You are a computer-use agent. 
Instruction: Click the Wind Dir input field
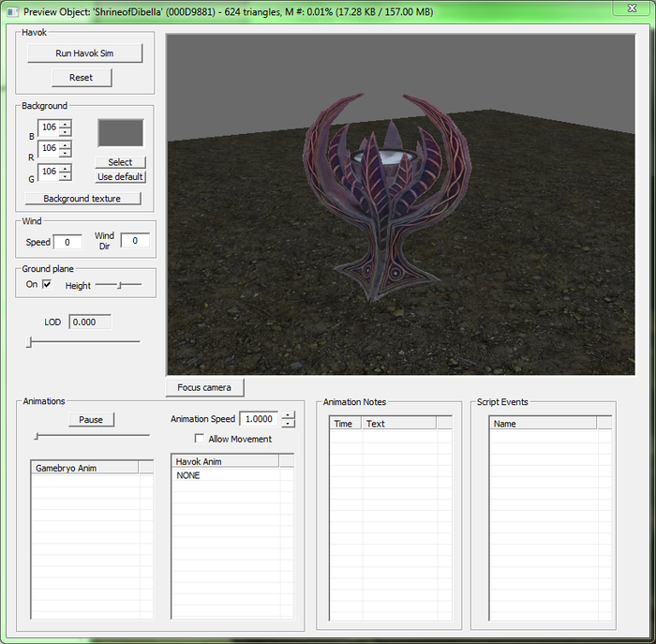pyautogui.click(x=135, y=241)
